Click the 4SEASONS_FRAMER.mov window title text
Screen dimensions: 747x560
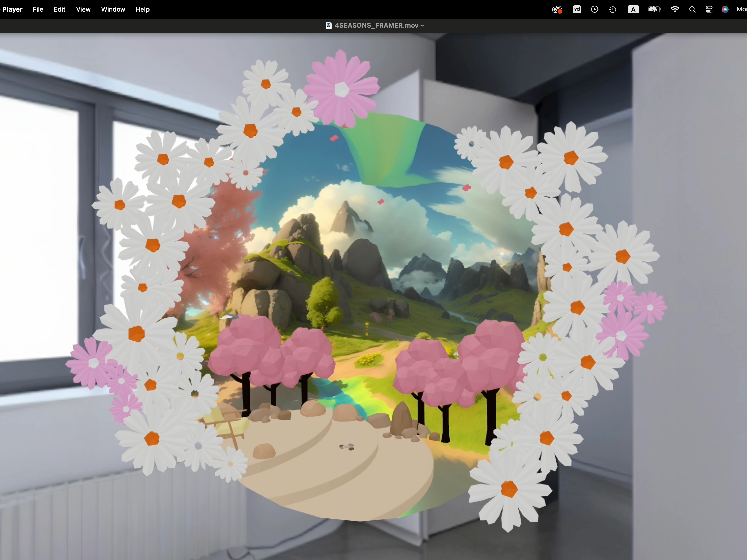pos(377,25)
